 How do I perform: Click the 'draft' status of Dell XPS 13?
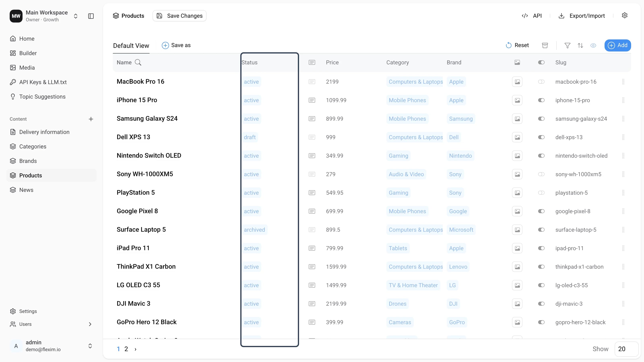[x=250, y=137]
